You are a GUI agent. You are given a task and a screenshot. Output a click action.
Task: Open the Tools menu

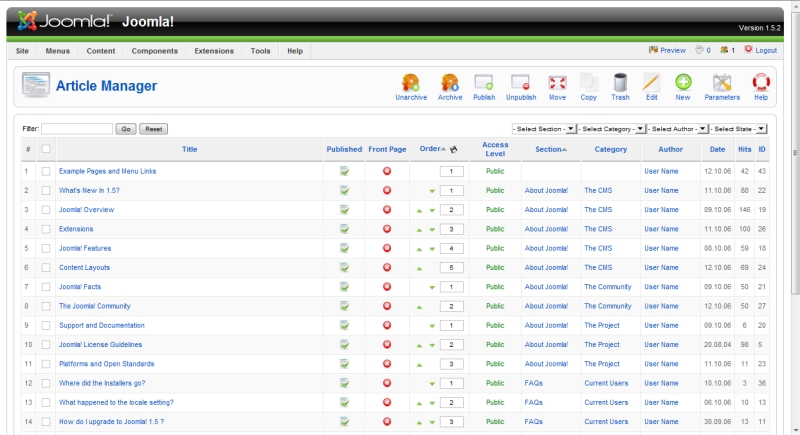coord(260,51)
